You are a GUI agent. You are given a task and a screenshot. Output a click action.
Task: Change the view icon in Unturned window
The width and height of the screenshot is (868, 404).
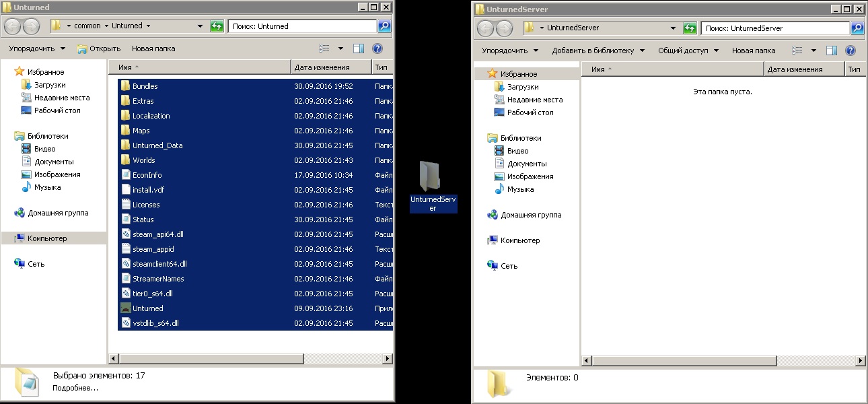pyautogui.click(x=325, y=48)
